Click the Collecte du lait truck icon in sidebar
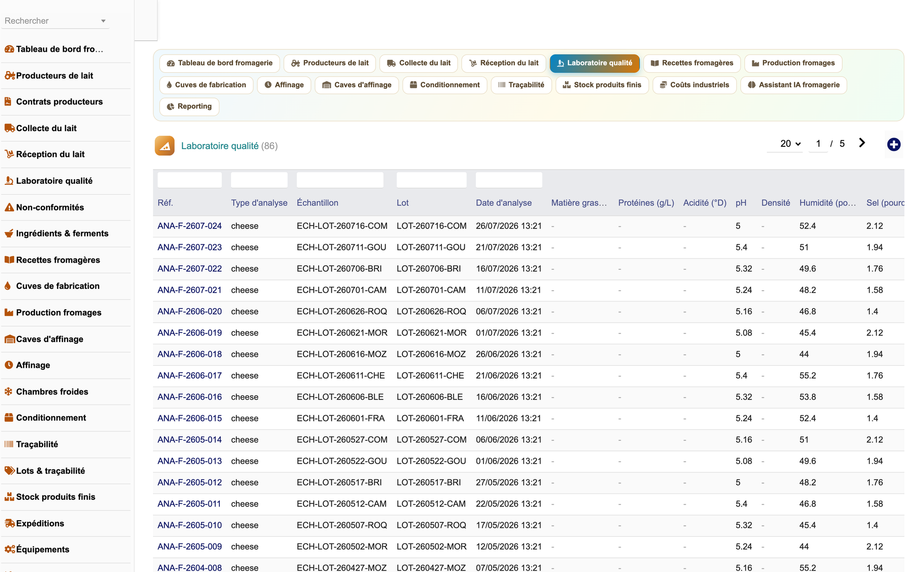 tap(9, 128)
